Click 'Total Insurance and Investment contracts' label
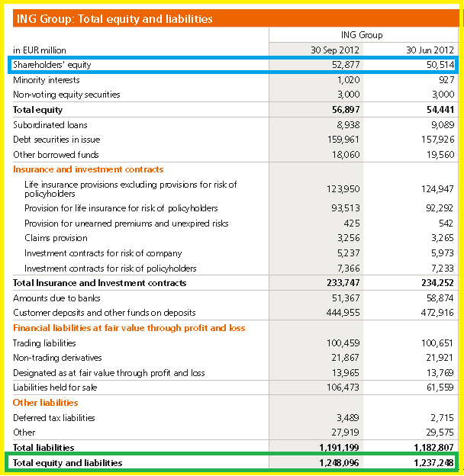Screen dimensions: 464x476 100,283
